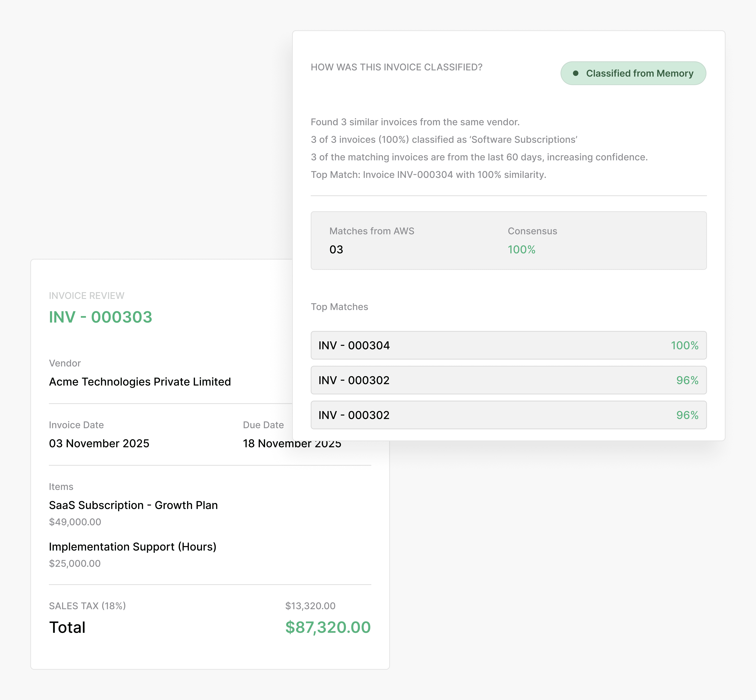The width and height of the screenshot is (756, 700).
Task: Click the Implementation Support Hours item
Action: point(133,547)
